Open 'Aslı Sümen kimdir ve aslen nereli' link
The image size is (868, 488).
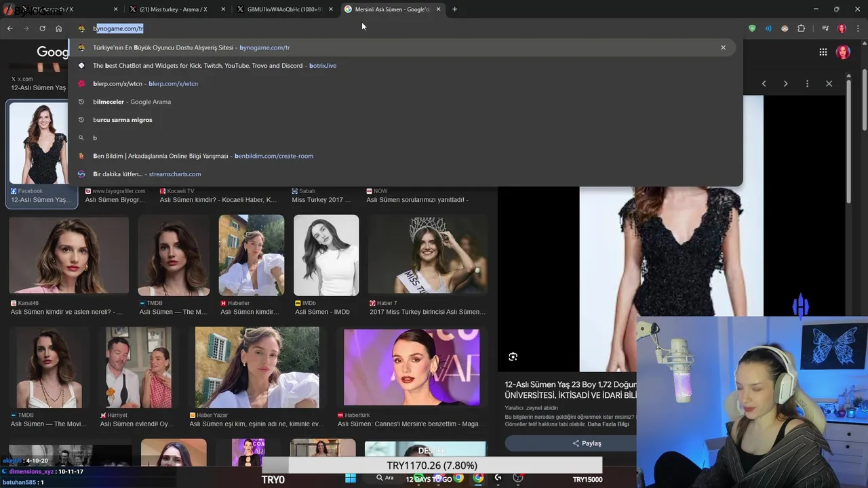67,312
